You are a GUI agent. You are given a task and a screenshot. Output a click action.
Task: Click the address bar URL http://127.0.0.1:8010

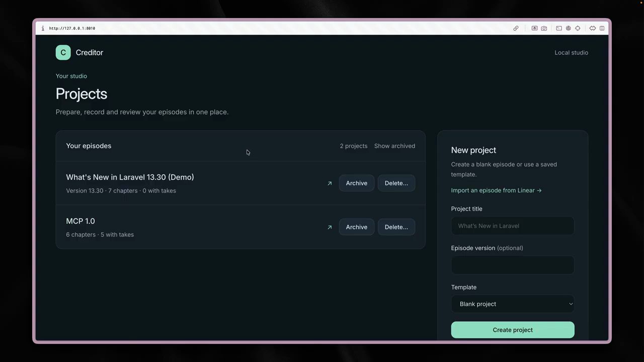[72, 28]
